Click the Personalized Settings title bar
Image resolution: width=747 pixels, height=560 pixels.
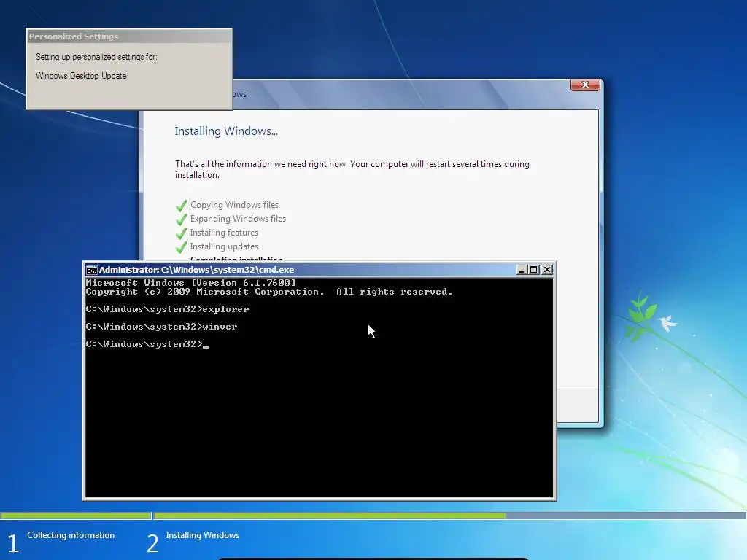pos(129,36)
